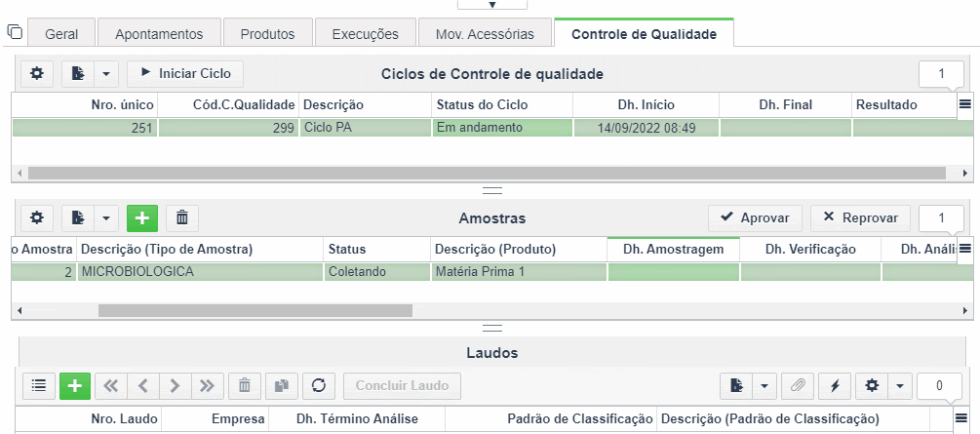
Task: Click Iniciar Ciclo button
Action: [x=185, y=74]
